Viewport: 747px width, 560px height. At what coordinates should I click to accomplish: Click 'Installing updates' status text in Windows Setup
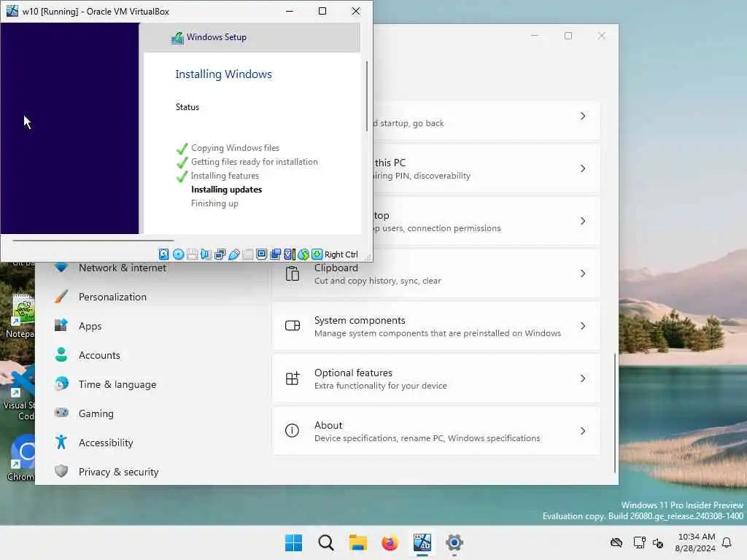pyautogui.click(x=226, y=190)
